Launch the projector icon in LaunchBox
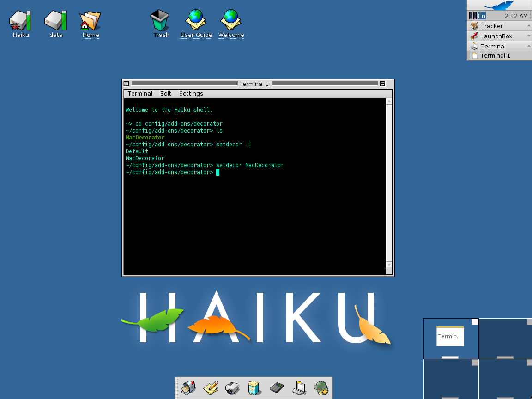Viewport: 532px width, 399px height. tap(232, 388)
